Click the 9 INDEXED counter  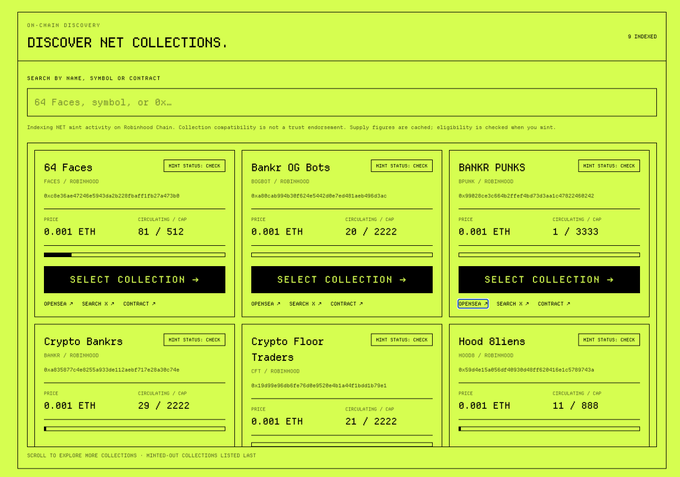click(642, 36)
